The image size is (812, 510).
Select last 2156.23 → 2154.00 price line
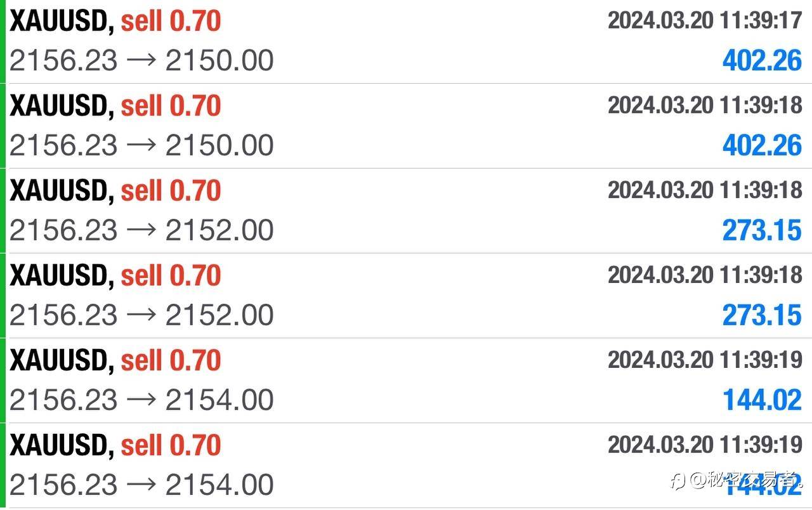tap(141, 485)
